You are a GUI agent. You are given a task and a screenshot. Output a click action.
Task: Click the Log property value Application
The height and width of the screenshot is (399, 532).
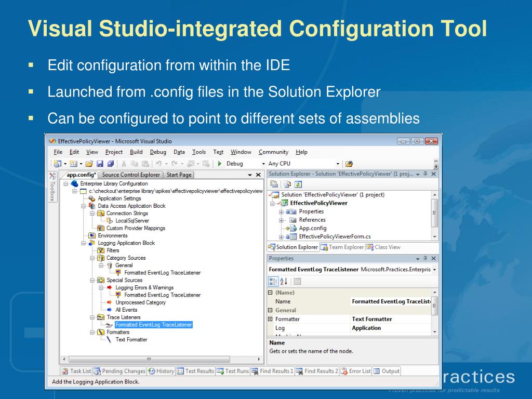366,328
